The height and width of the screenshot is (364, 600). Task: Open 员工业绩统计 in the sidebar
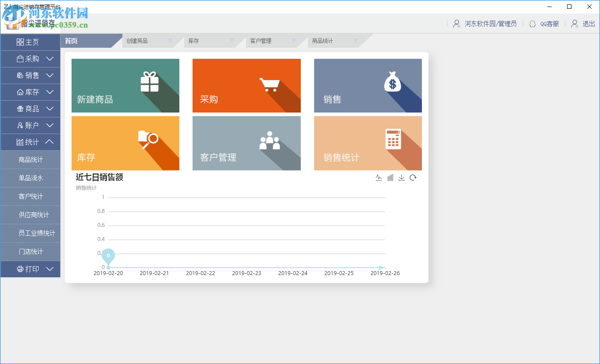coord(30,233)
